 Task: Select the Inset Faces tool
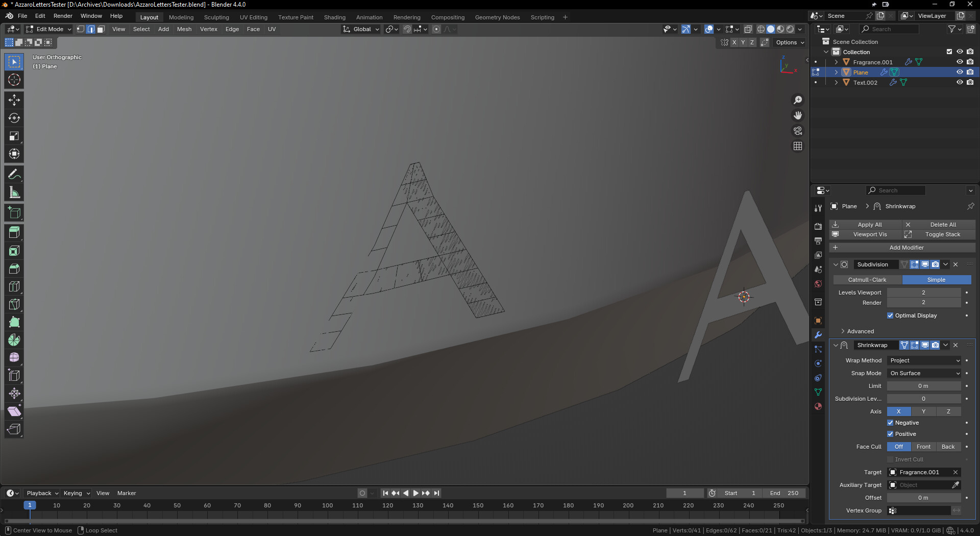click(x=14, y=251)
